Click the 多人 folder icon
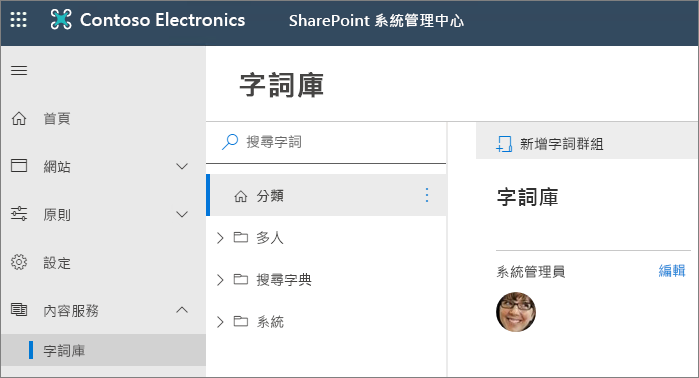The height and width of the screenshot is (378, 699). coord(241,237)
